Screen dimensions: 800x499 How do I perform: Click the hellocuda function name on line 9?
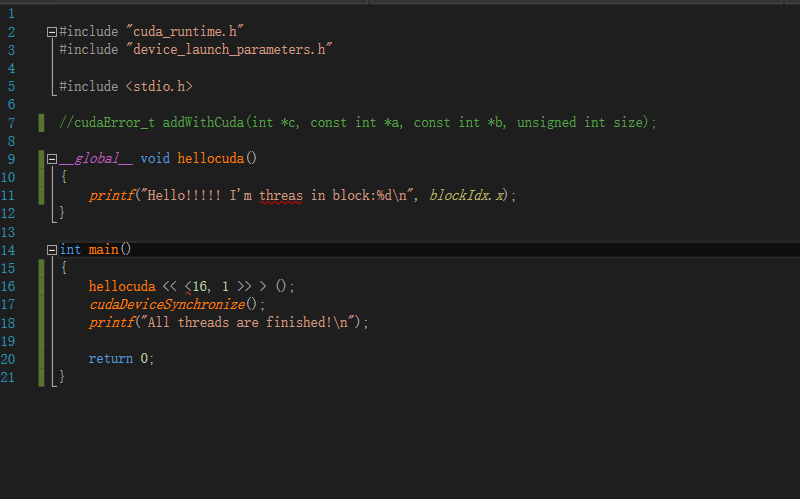tap(211, 159)
